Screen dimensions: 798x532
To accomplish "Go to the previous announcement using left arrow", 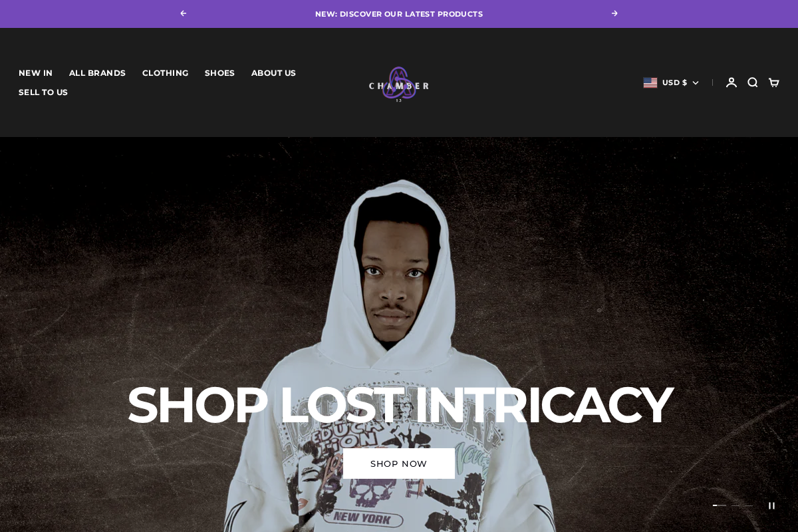I will click(184, 13).
